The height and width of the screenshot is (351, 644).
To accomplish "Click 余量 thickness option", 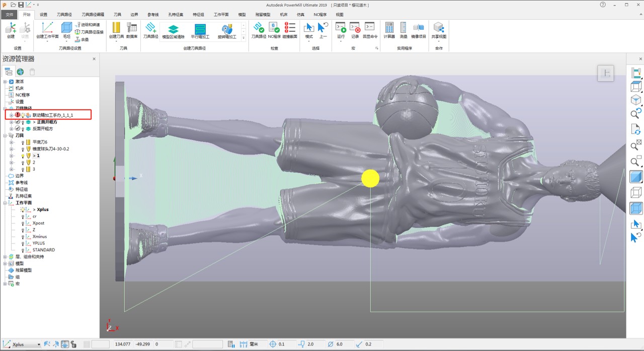I will (82, 39).
